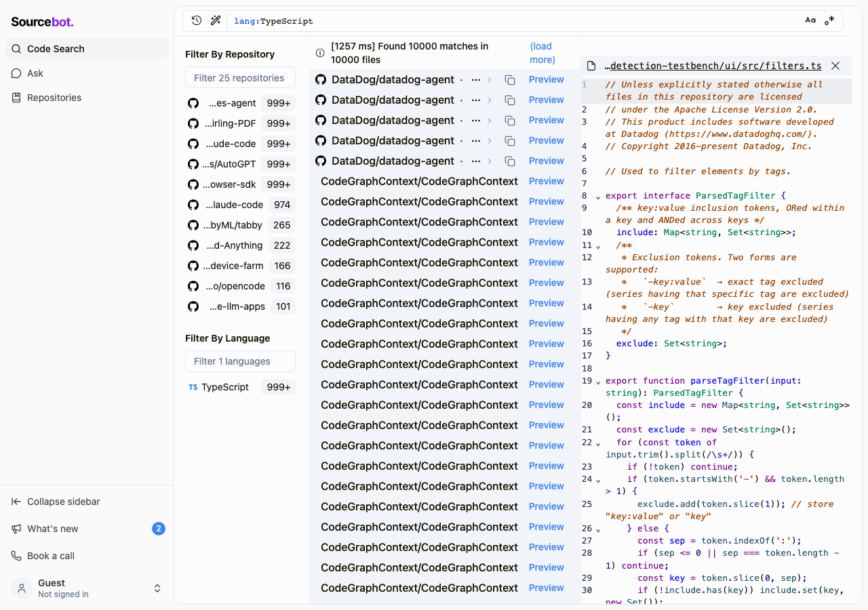
Task: Click the GitHub icon beside ...o/opencode
Action: [193, 286]
